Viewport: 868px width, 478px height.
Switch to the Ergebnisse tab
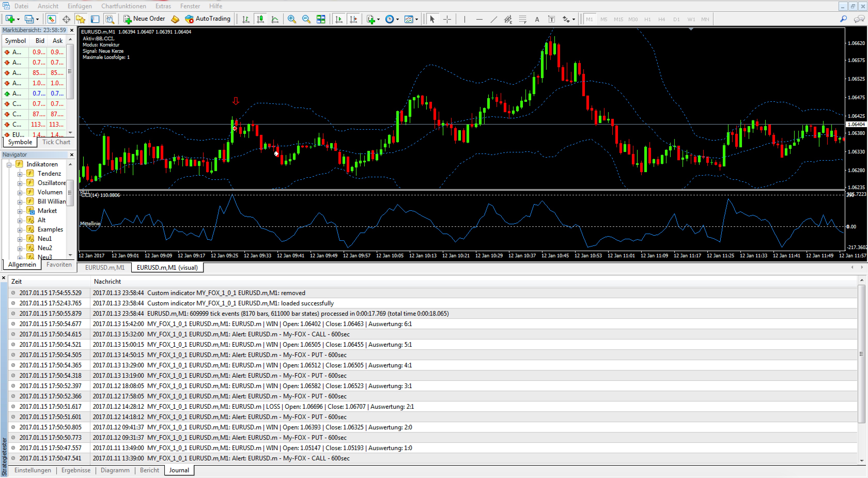pyautogui.click(x=76, y=470)
